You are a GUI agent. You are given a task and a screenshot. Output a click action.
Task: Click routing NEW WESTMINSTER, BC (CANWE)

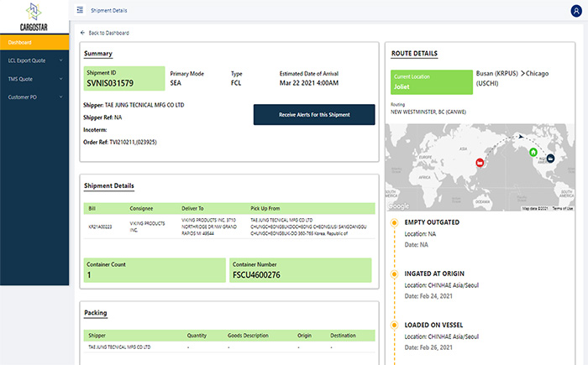428,112
